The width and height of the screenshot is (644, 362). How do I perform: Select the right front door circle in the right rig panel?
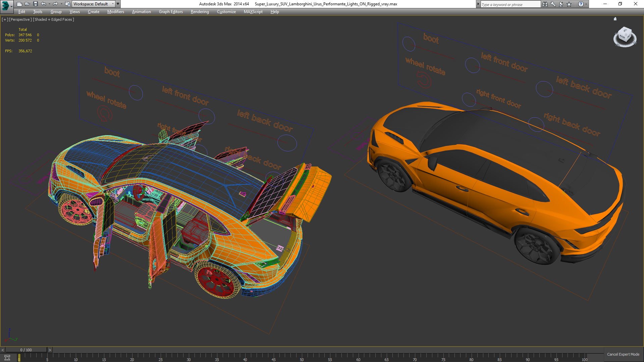coord(469,100)
